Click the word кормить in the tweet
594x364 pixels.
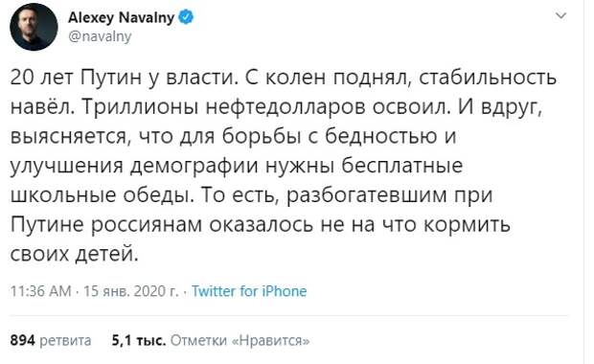point(467,225)
